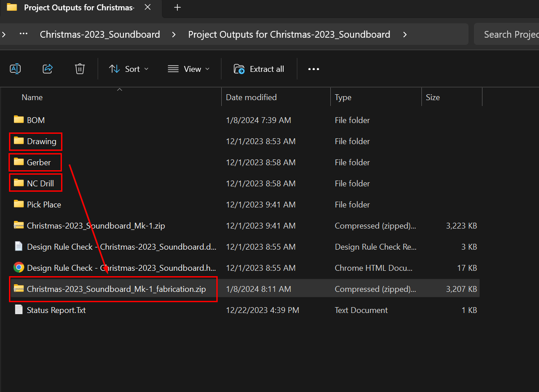Open a new tab with plus icon

[x=177, y=7]
